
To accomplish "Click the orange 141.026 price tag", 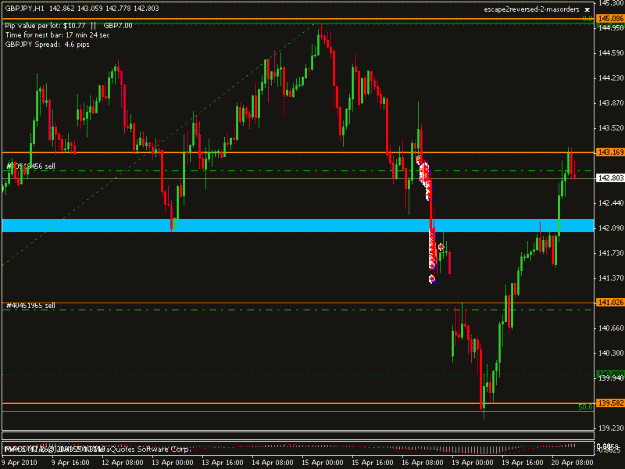I will [x=609, y=303].
